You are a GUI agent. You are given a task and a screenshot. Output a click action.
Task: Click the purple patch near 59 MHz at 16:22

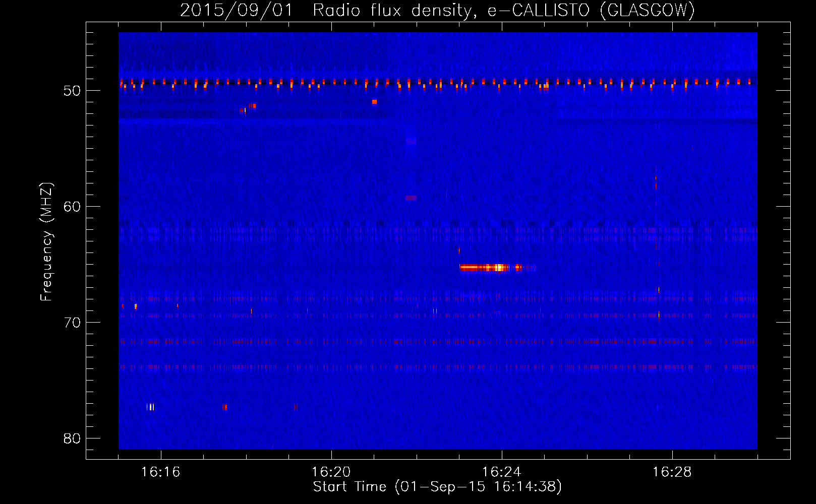tap(411, 198)
